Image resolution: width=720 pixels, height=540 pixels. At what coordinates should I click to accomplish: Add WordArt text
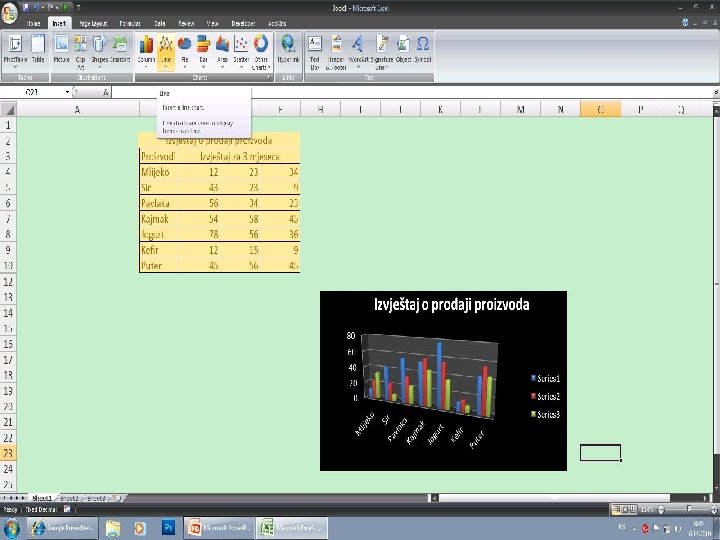pos(358,52)
